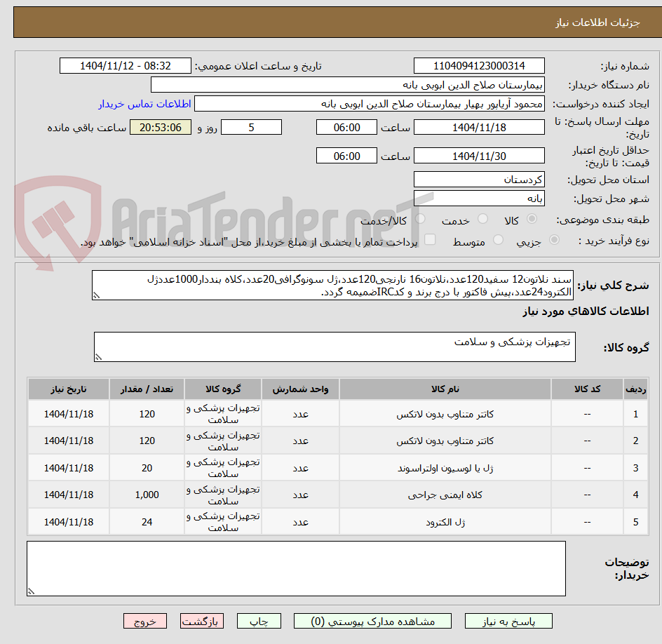Click the buyer organization name field
The image size is (662, 644).
tap(347, 84)
